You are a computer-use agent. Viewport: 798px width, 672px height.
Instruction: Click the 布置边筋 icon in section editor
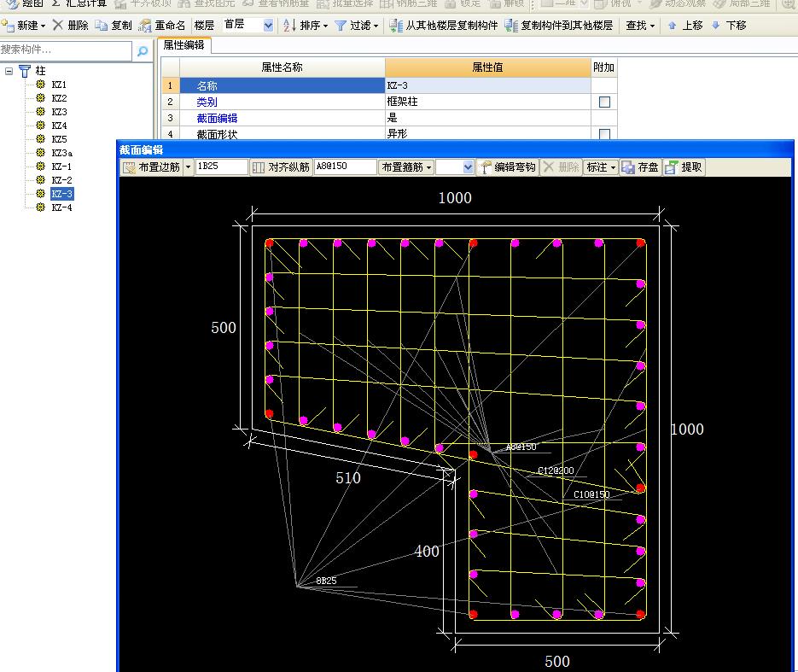(129, 167)
